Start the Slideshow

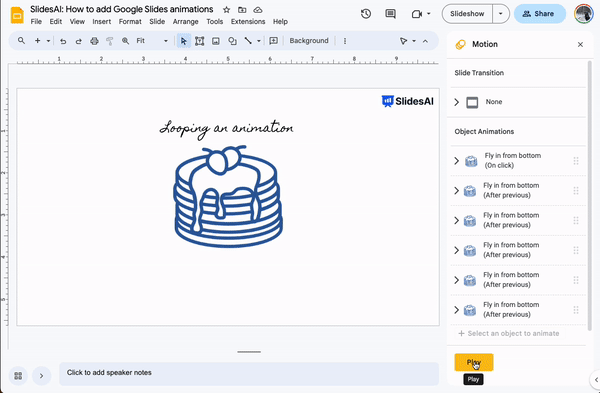pos(467,14)
